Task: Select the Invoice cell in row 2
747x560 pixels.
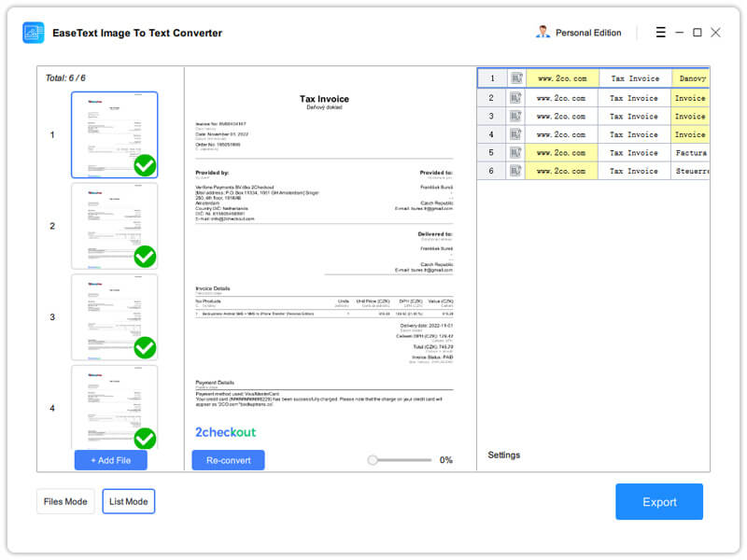Action: 690,98
